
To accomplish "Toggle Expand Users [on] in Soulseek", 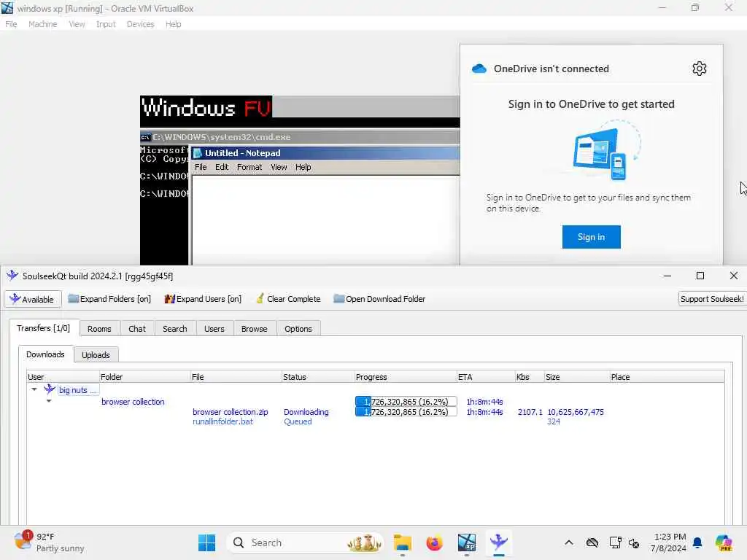I will (x=203, y=299).
